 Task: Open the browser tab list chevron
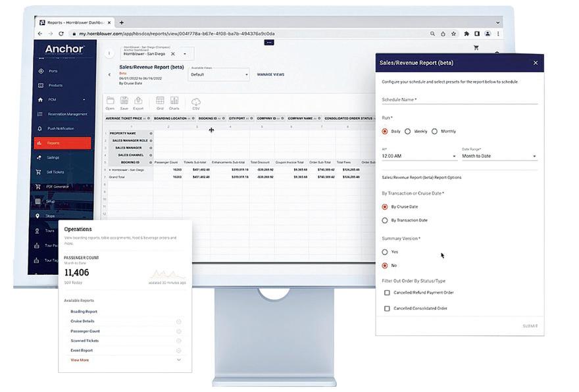coord(498,23)
